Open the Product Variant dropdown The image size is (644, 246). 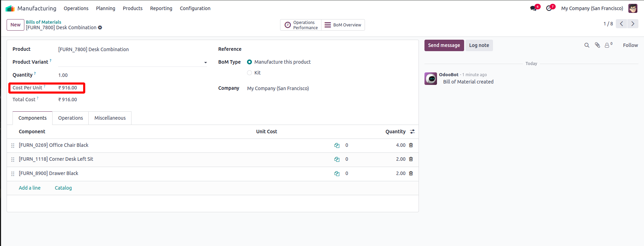tap(205, 63)
